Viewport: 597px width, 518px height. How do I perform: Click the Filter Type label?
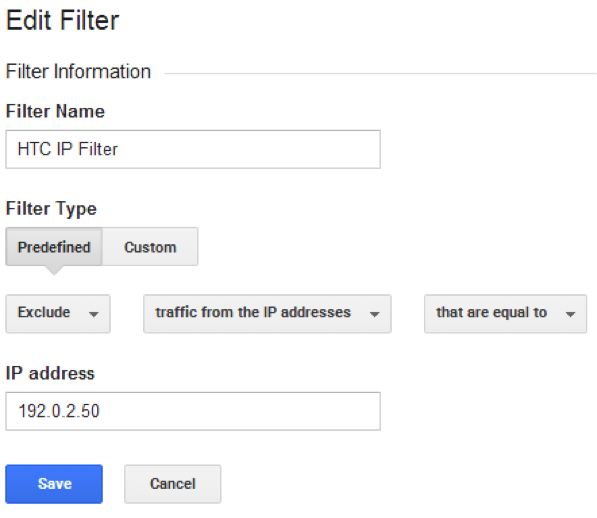click(x=51, y=209)
